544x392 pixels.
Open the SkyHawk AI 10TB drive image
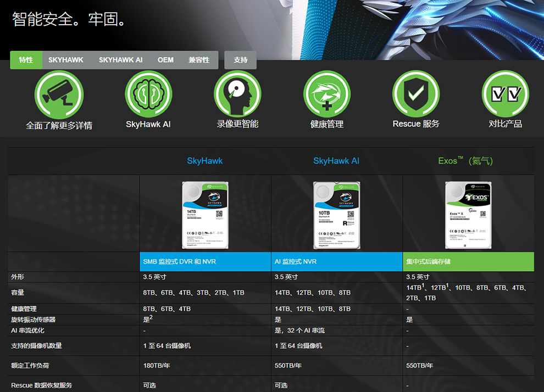click(x=337, y=215)
